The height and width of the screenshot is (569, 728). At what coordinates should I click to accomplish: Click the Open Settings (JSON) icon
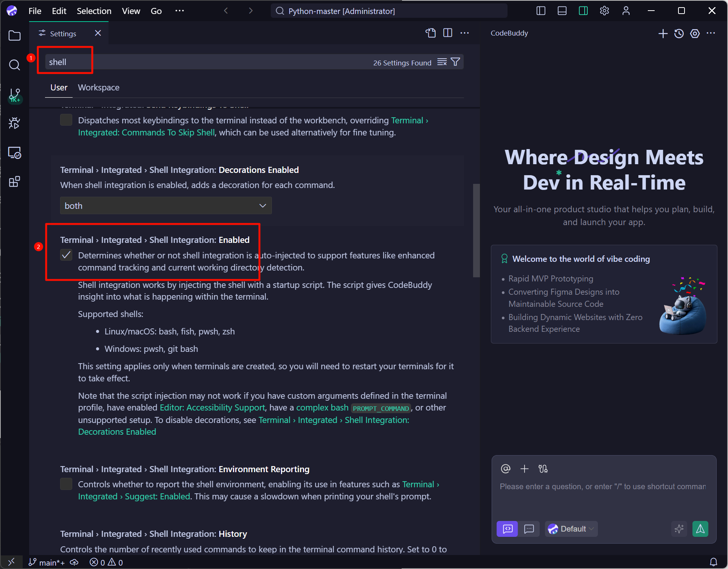pyautogui.click(x=430, y=33)
